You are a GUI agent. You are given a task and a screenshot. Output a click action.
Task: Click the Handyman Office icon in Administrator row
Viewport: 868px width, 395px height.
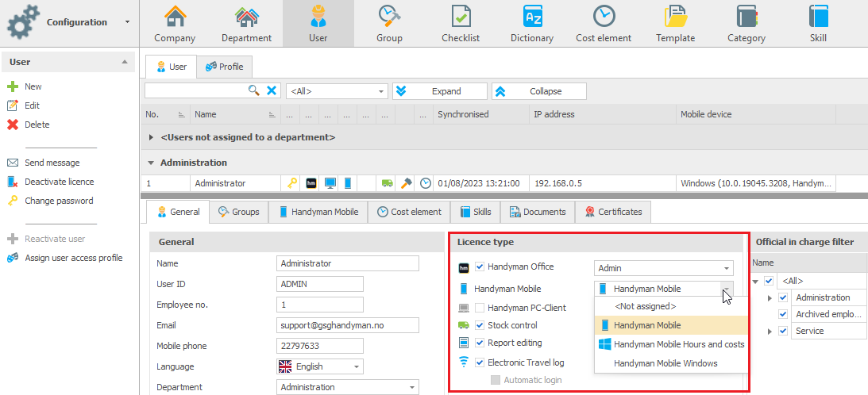pos(311,183)
